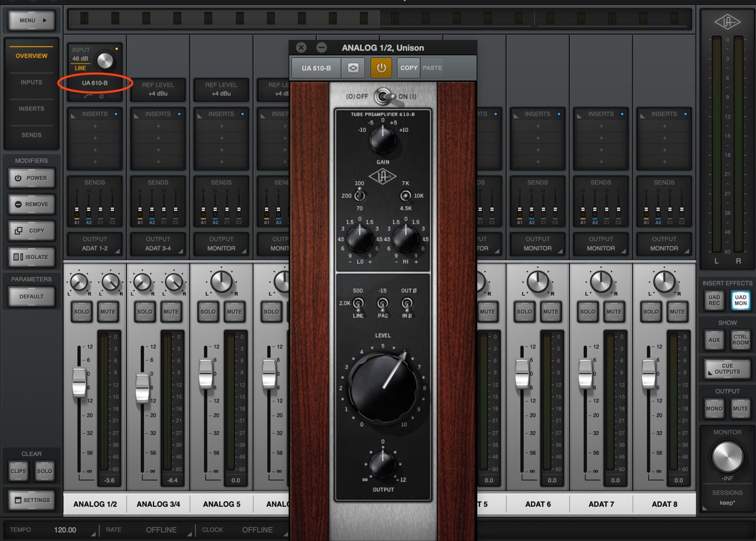Click the POWER modifier button
The height and width of the screenshot is (541, 756).
pos(32,178)
